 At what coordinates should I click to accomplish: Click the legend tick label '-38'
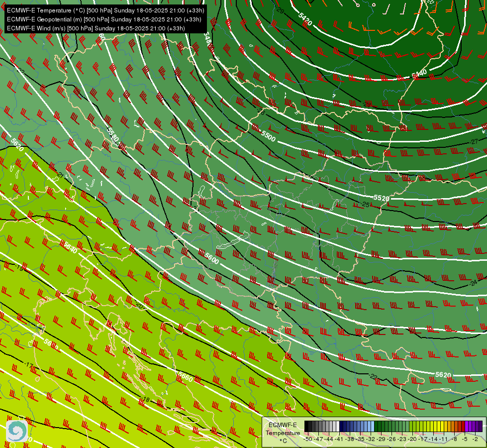[349, 439]
